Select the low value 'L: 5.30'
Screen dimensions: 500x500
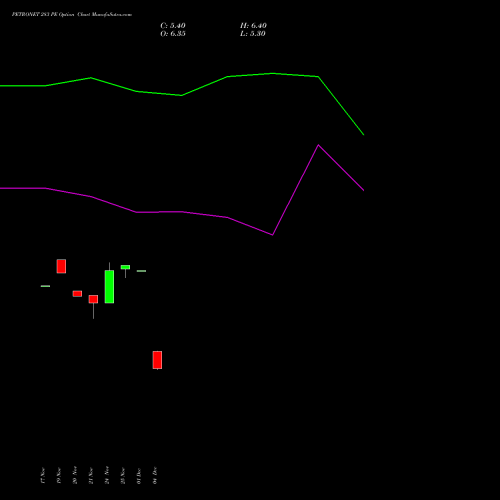click(253, 34)
